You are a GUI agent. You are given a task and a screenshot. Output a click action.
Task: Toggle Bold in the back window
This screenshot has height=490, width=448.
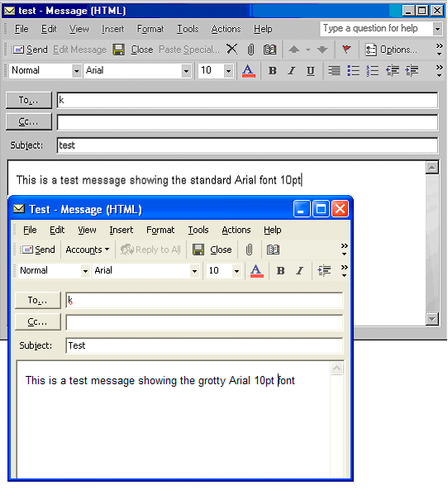coord(272,71)
